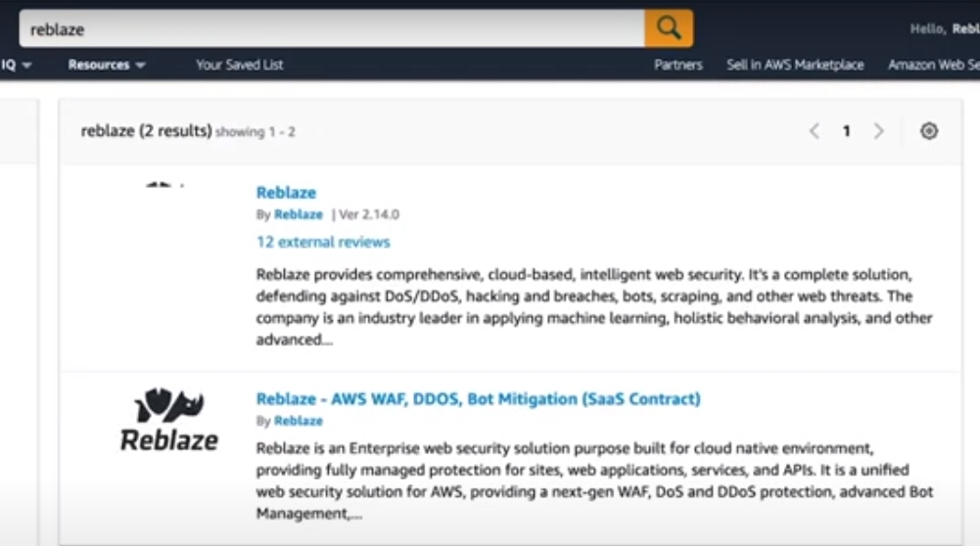Click the orange search magnifier button
The image size is (980, 546).
coord(669,28)
